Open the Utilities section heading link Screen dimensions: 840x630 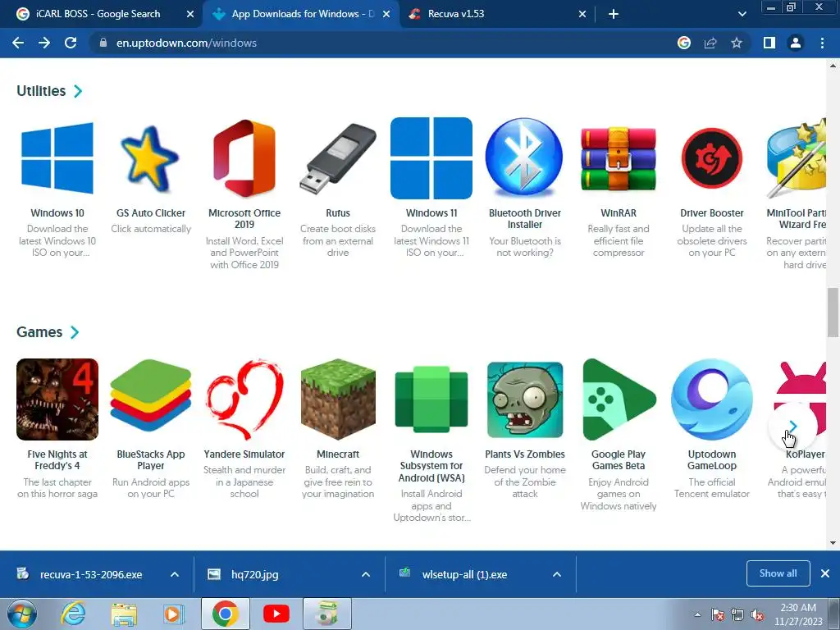click(x=41, y=91)
